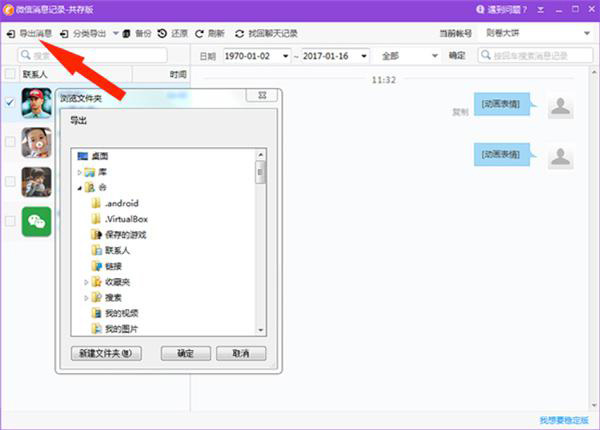The image size is (600, 430).
Task: Click the folder tree scrollbar thumb
Action: (261, 172)
